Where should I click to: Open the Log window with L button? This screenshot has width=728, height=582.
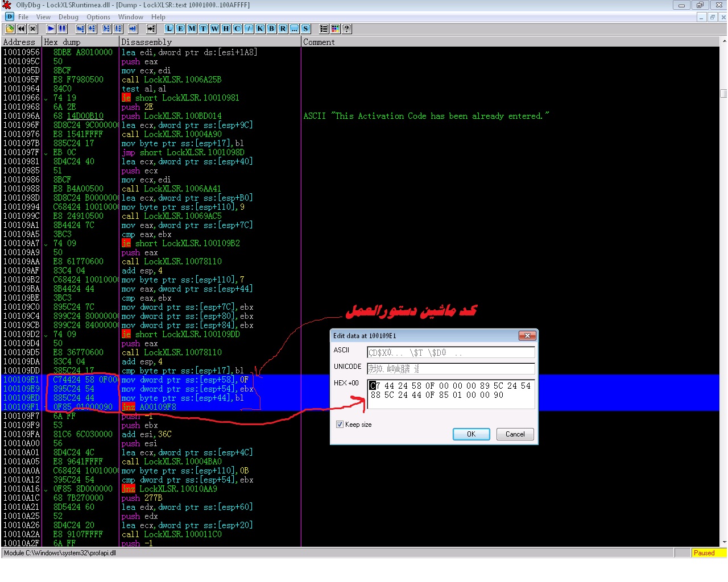pos(169,28)
